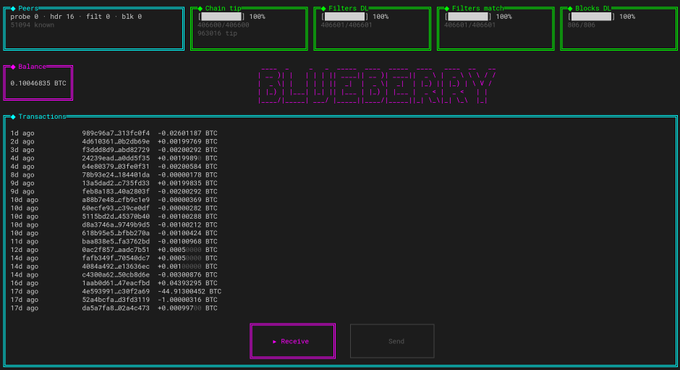680x370 pixels.
Task: Click the 806/806 count in Blocks DL
Action: pos(581,25)
